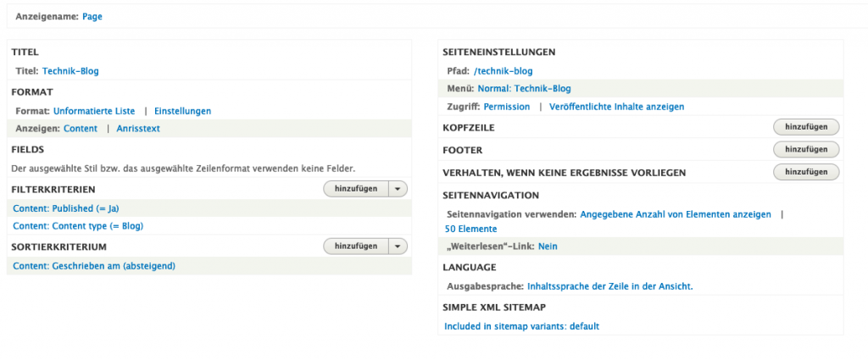Click hinzufügen button for Sortierkriterium
The height and width of the screenshot is (360, 868).
click(356, 246)
